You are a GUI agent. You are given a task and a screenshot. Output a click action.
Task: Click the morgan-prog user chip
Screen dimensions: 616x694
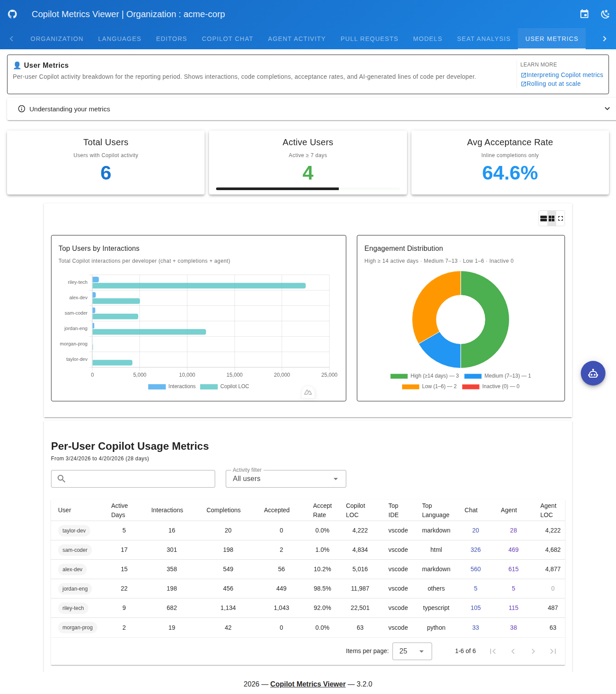tap(77, 628)
